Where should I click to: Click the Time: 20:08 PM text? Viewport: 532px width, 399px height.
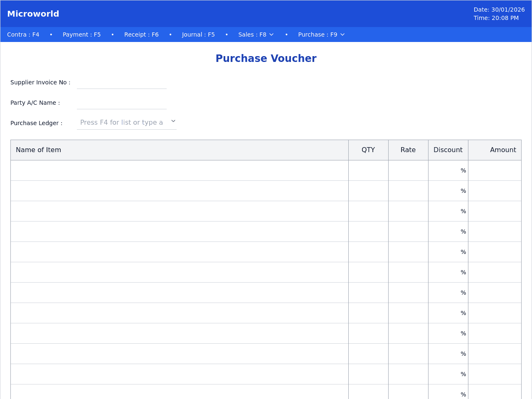pyautogui.click(x=496, y=18)
